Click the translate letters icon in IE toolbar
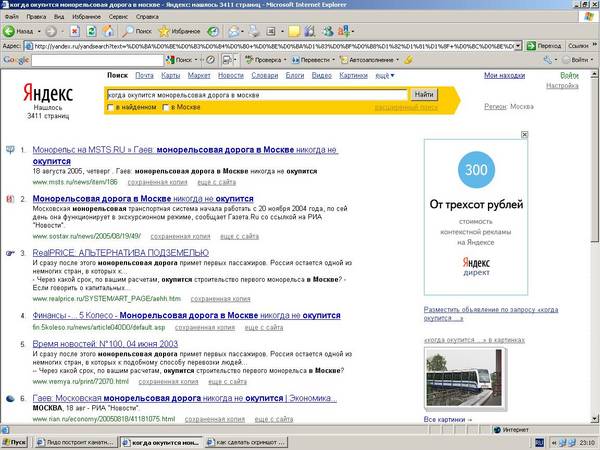 344,31
